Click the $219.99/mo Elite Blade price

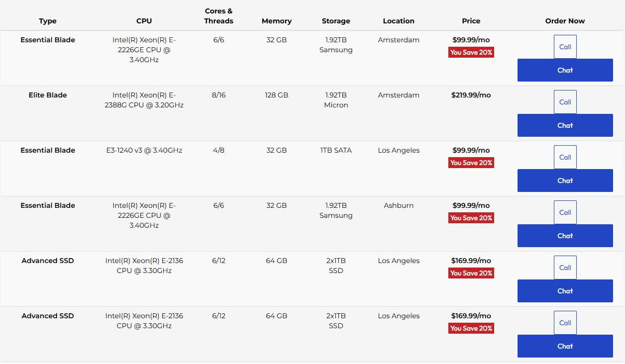471,95
